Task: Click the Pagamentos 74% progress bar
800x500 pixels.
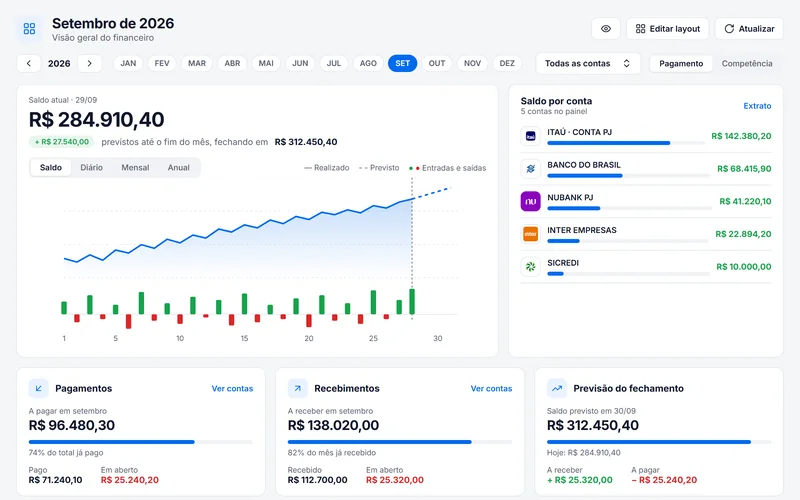Action: click(141, 442)
